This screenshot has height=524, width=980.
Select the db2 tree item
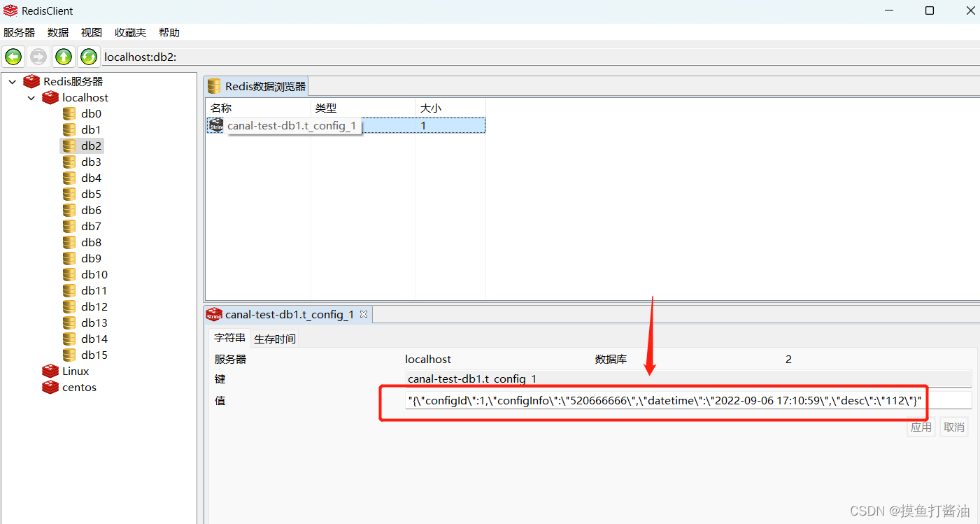pos(83,146)
